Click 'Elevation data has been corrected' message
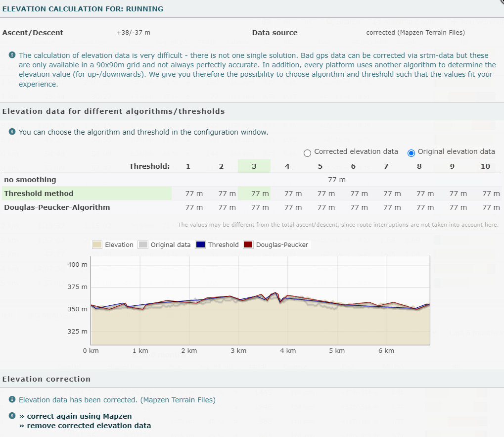 pos(117,400)
